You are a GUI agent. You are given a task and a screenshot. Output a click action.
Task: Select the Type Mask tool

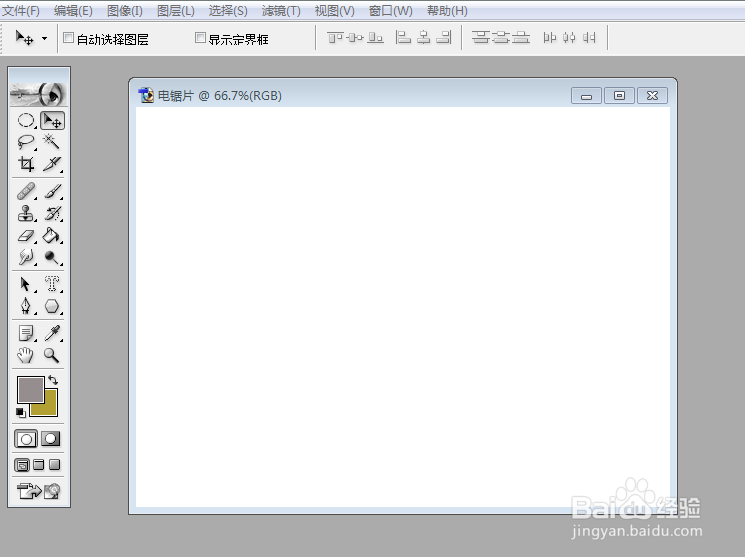pyautogui.click(x=52, y=284)
